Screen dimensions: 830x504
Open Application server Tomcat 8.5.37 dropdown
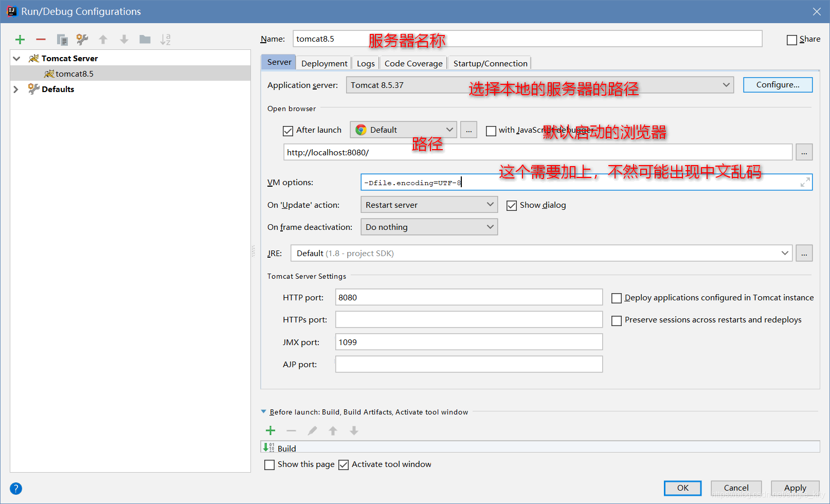tap(540, 85)
